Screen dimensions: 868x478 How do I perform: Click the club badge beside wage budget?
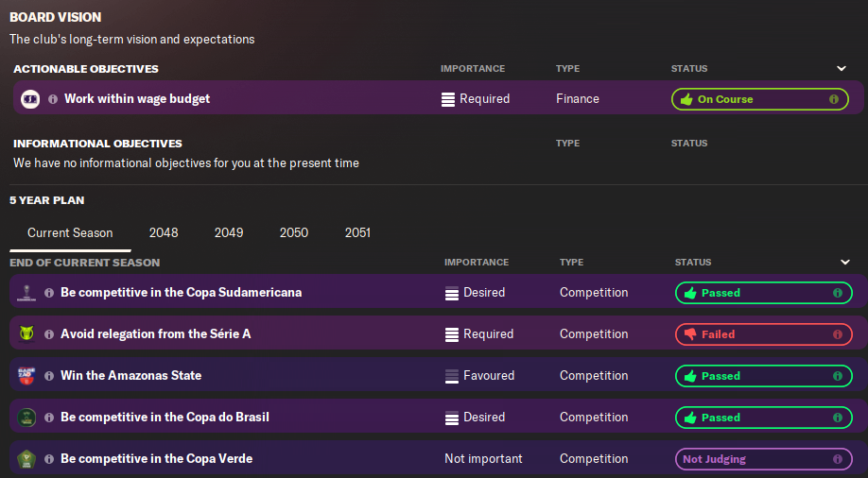[x=30, y=99]
